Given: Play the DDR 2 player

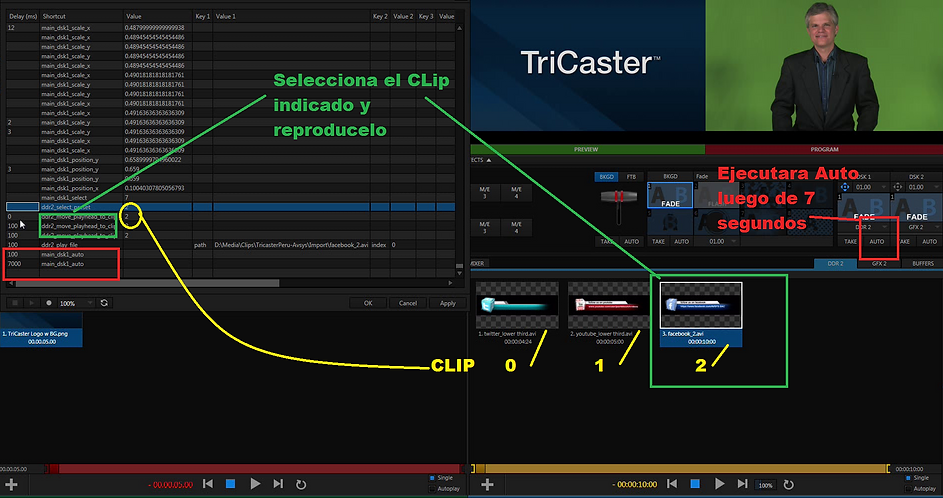Looking at the screenshot, I should 719,484.
